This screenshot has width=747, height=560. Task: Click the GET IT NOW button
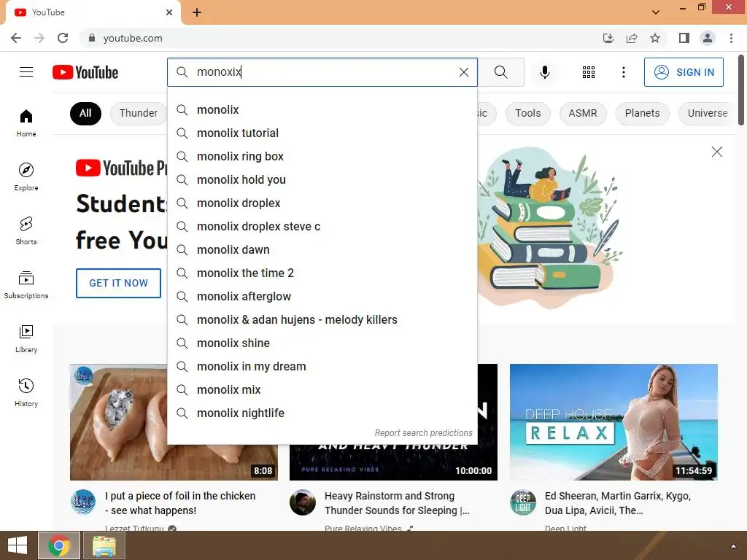pos(119,283)
